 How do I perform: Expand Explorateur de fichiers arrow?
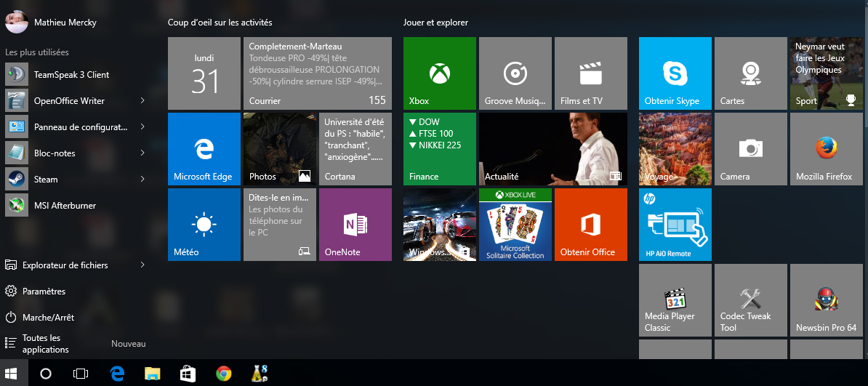pos(142,265)
